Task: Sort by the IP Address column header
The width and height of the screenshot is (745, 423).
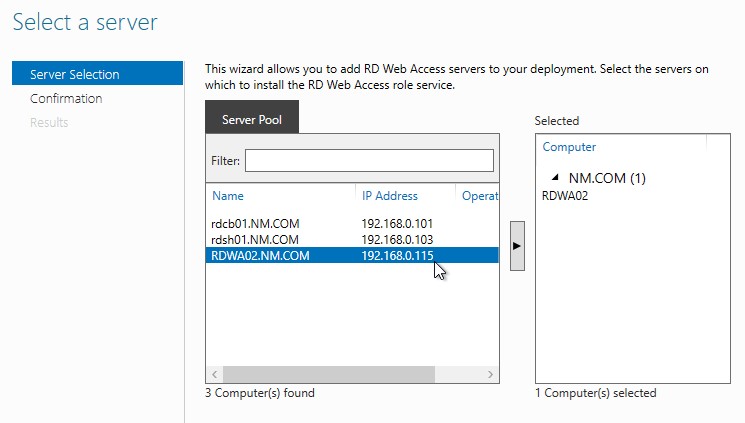Action: pyautogui.click(x=390, y=196)
